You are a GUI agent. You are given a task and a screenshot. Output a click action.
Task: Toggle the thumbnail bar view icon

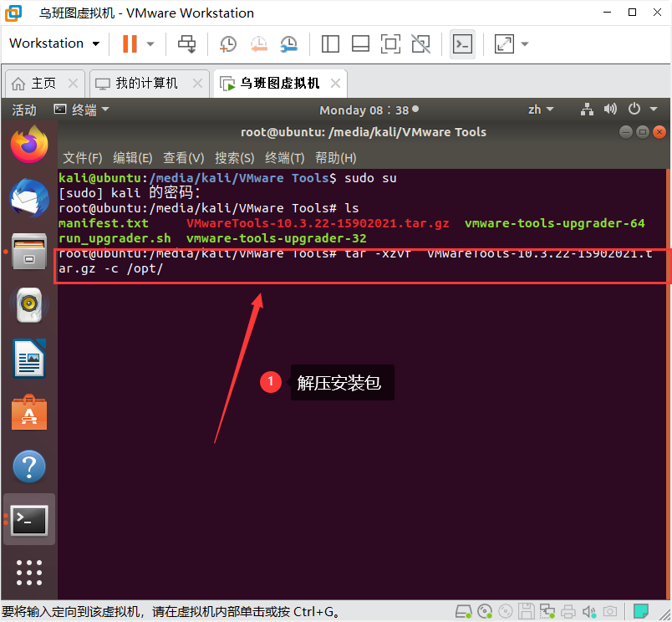(360, 43)
